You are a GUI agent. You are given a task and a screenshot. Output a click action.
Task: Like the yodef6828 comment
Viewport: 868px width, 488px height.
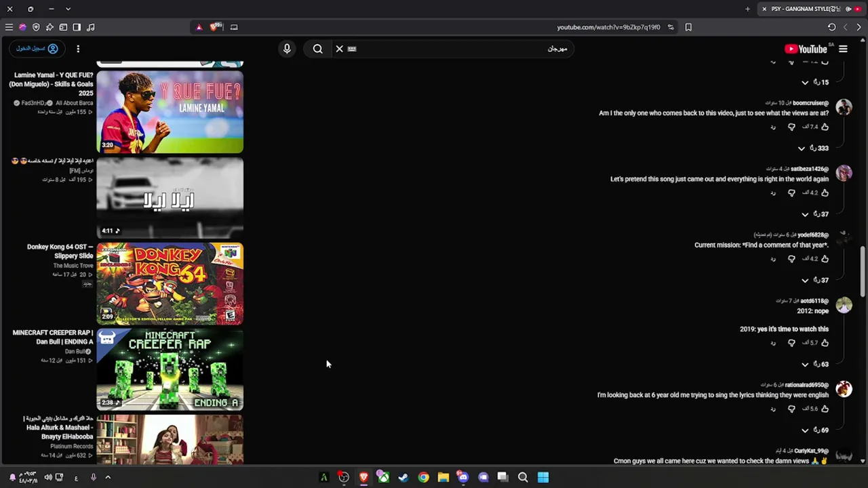coord(825,259)
